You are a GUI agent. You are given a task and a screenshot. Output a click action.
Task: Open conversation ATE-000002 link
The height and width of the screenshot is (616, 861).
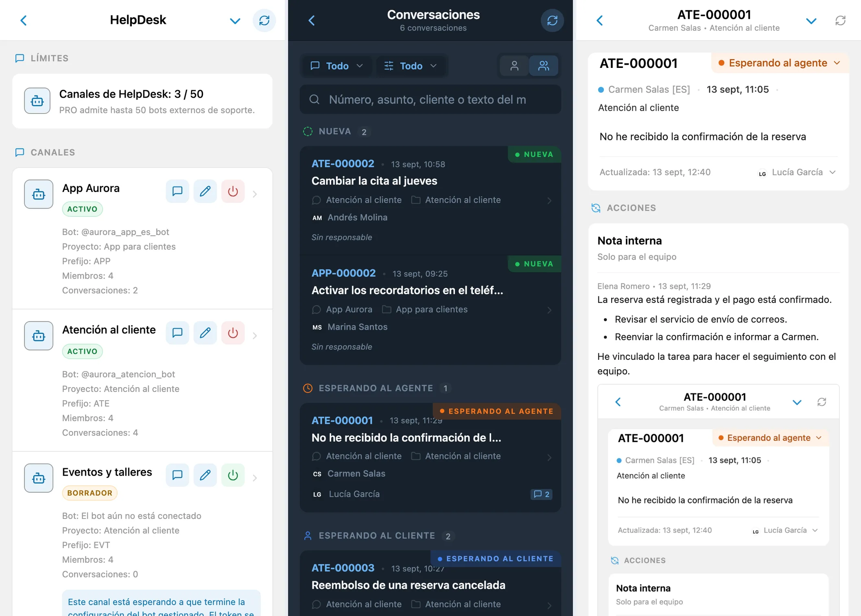click(343, 163)
